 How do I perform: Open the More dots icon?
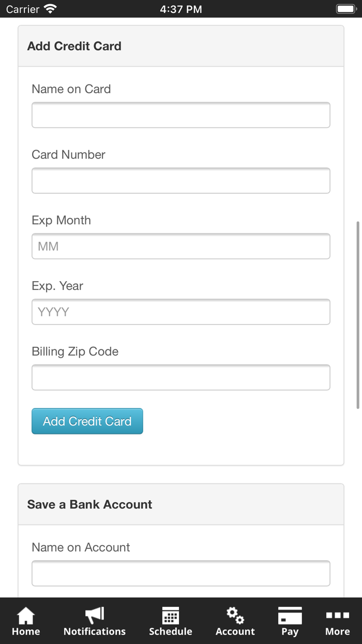point(337,615)
